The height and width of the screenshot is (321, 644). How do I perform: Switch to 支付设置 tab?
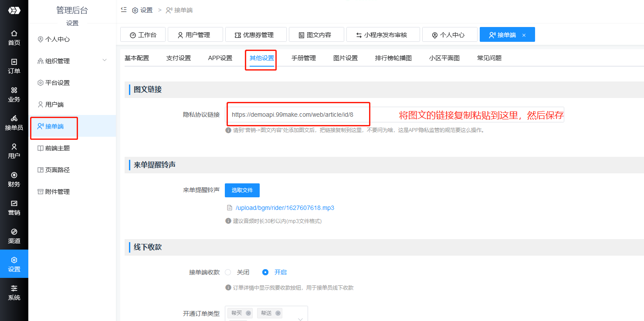click(x=179, y=58)
